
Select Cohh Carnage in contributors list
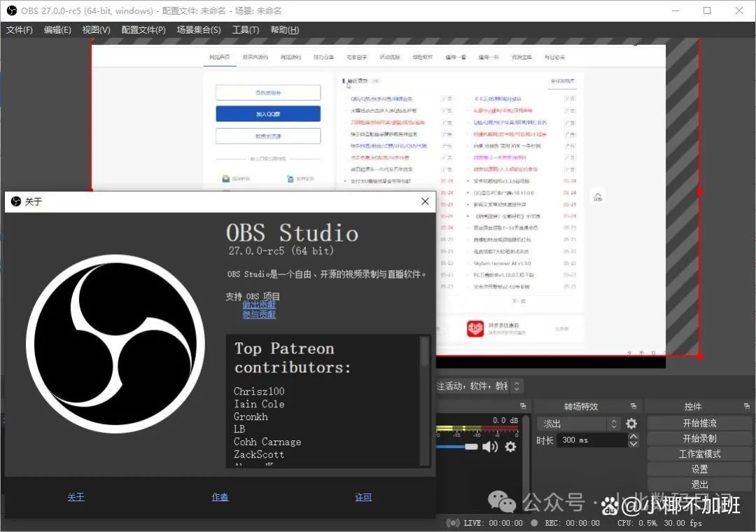(x=267, y=442)
